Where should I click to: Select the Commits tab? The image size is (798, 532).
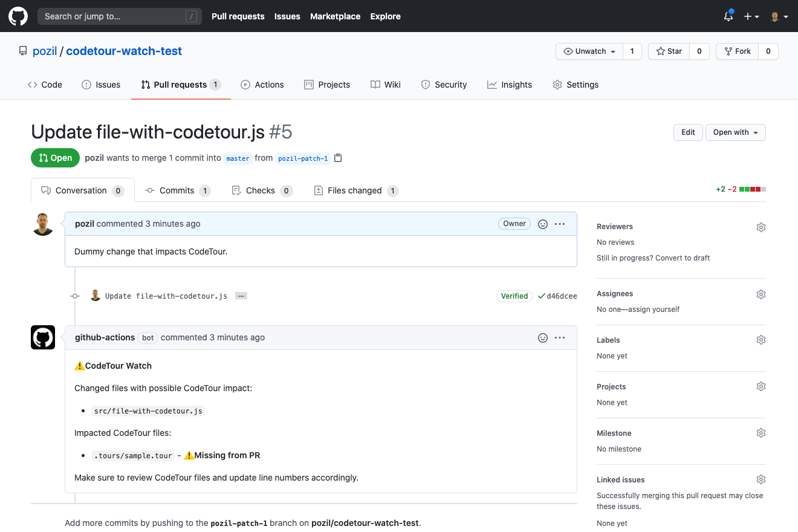[x=178, y=190]
